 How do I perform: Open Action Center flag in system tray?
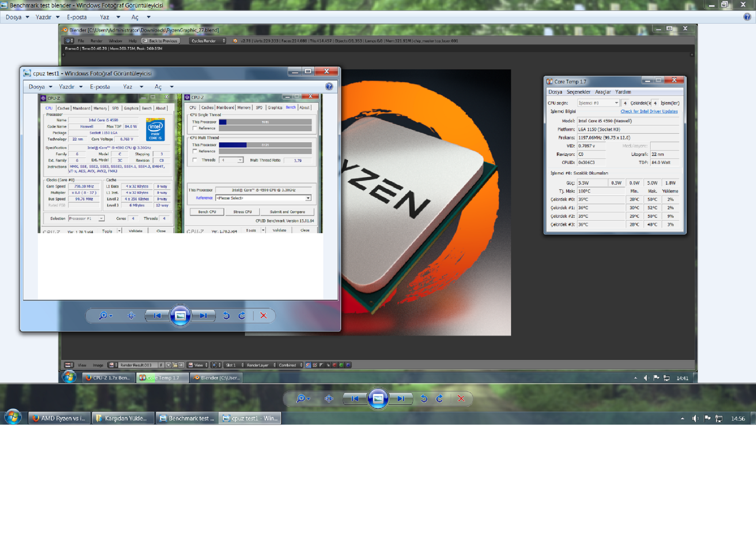tap(707, 418)
